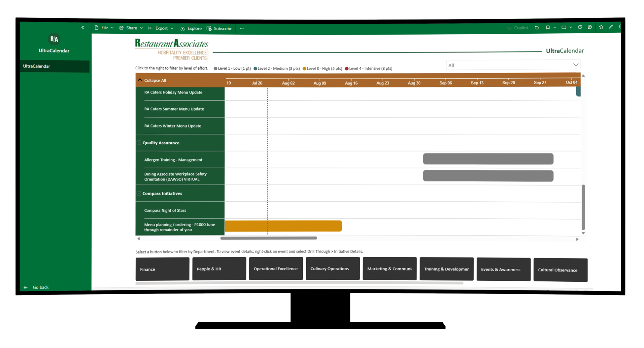Filter by the Cultural Observance button
The width and height of the screenshot is (644, 348).
(560, 270)
